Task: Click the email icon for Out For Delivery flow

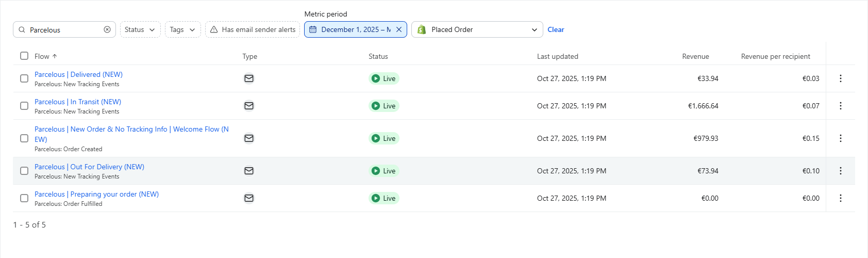Action: [x=249, y=171]
